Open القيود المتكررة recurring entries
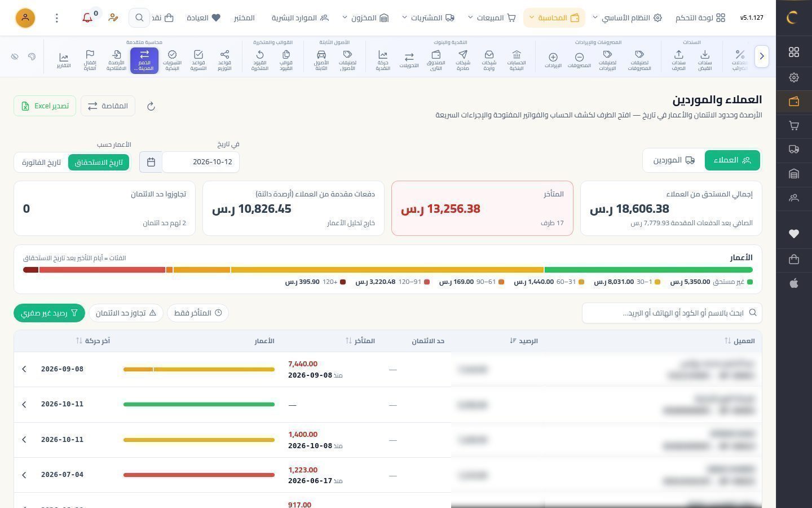Viewport: 812px width, 508px height. [x=259, y=60]
